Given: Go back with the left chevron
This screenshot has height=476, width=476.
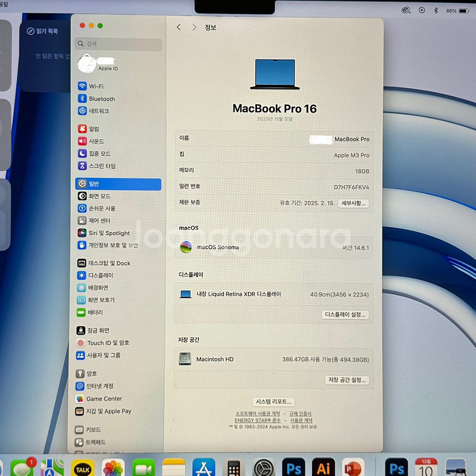Looking at the screenshot, I should (179, 27).
